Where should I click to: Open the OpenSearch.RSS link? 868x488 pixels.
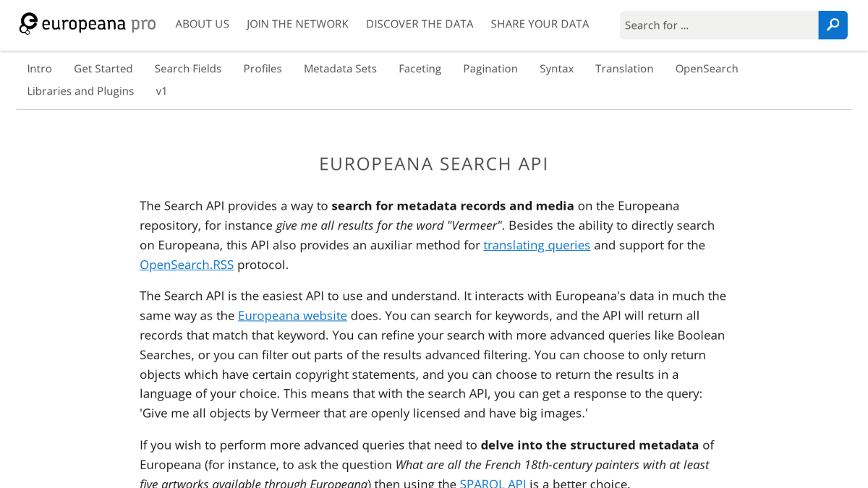click(x=187, y=265)
